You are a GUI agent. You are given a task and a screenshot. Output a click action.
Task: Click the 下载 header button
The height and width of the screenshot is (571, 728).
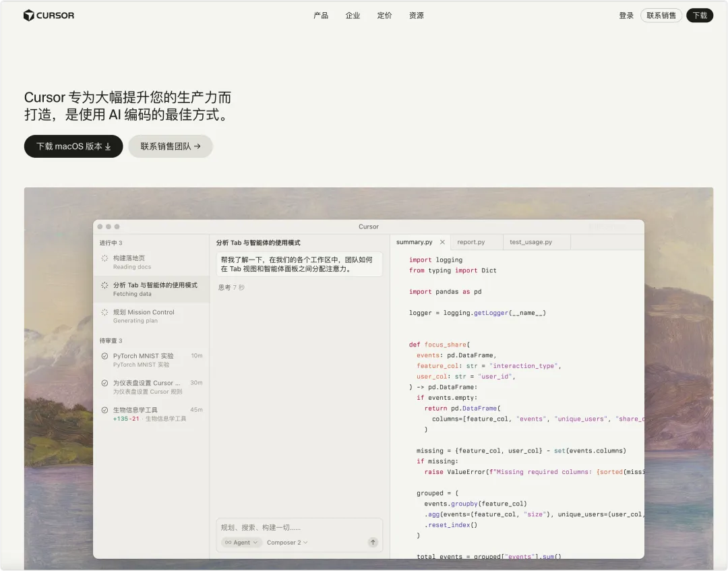(700, 16)
